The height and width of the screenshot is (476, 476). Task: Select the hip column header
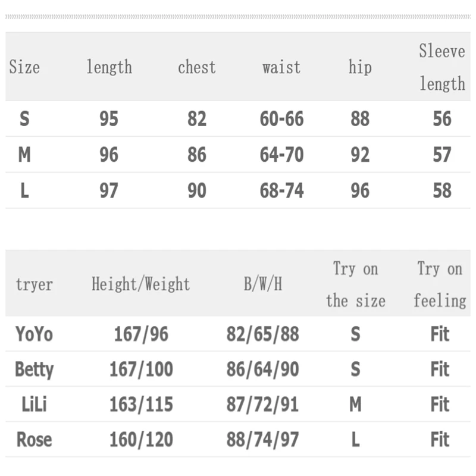pos(359,67)
